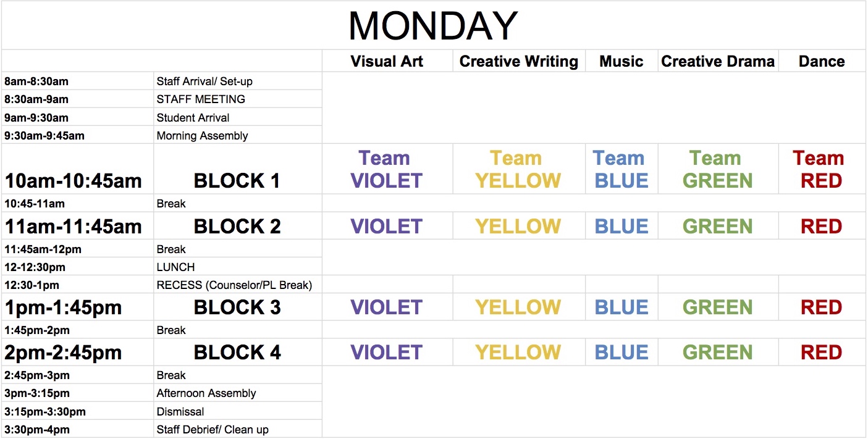Select the YELLOW cell in the Block 2 row

[518, 227]
